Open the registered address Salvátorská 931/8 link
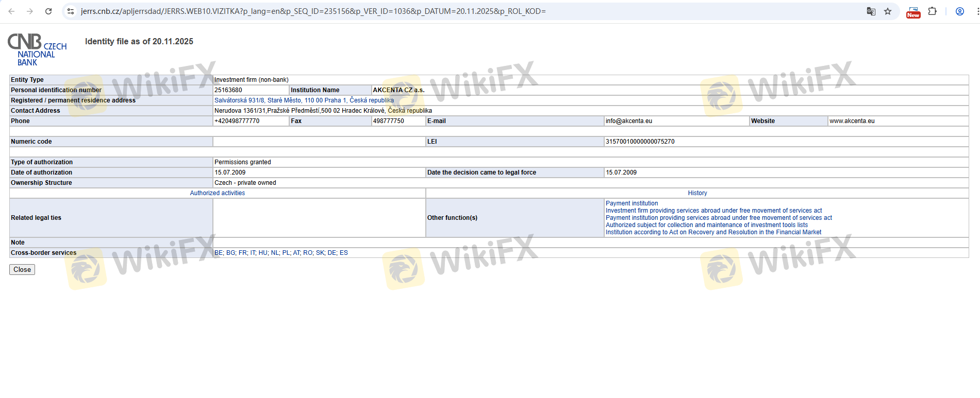This screenshot has height=398, width=980. [304, 100]
